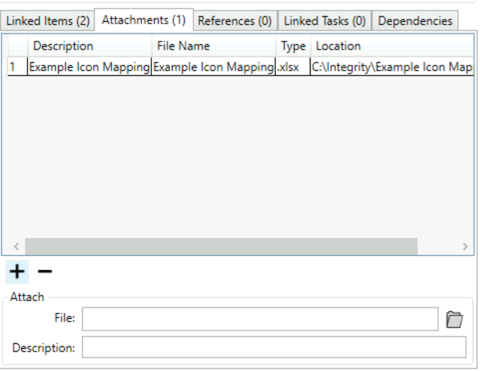Click the horizontal scrollbar right arrow
This screenshot has width=480, height=371.
tap(465, 247)
